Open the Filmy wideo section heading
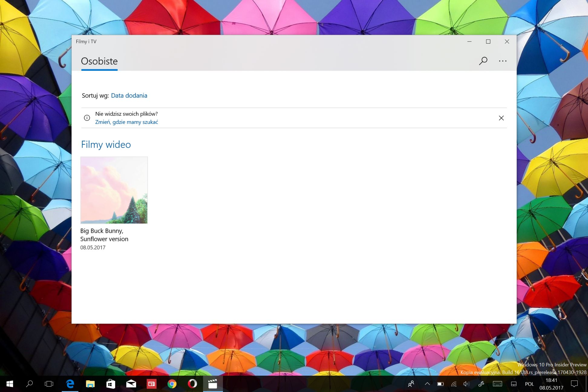Screen dimensions: 588x392 (x=106, y=145)
